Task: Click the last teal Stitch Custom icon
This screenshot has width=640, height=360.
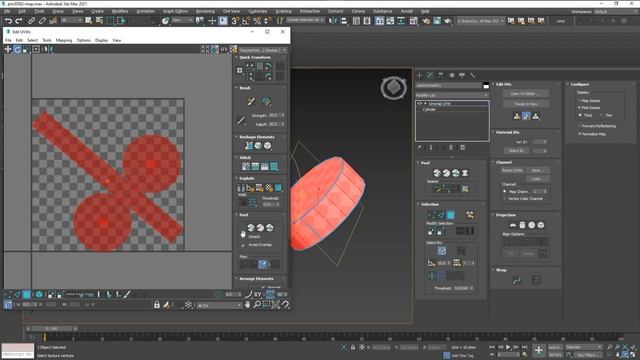Action: (274, 167)
